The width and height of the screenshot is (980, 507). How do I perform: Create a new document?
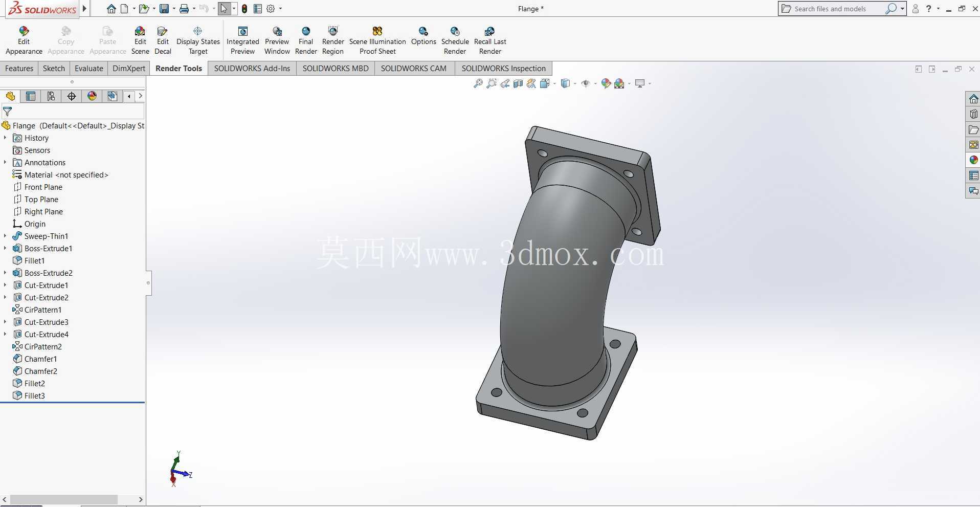point(124,9)
